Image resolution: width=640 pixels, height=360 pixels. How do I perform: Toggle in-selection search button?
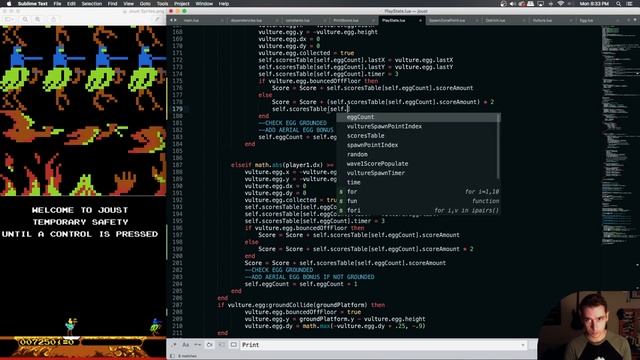221,345
